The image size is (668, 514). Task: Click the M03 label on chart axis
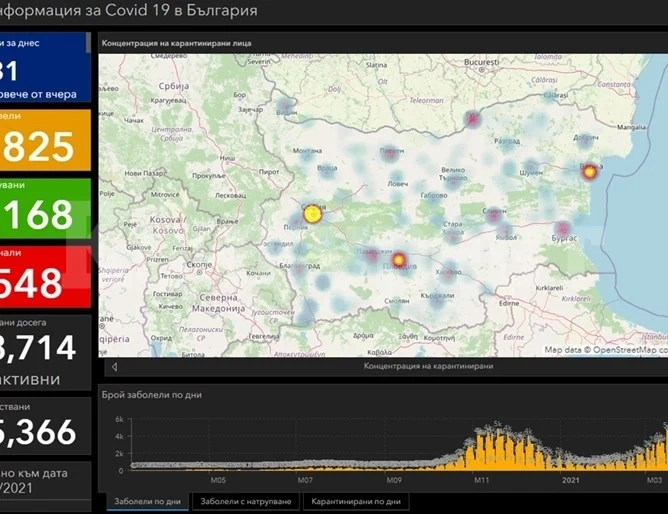point(654,480)
